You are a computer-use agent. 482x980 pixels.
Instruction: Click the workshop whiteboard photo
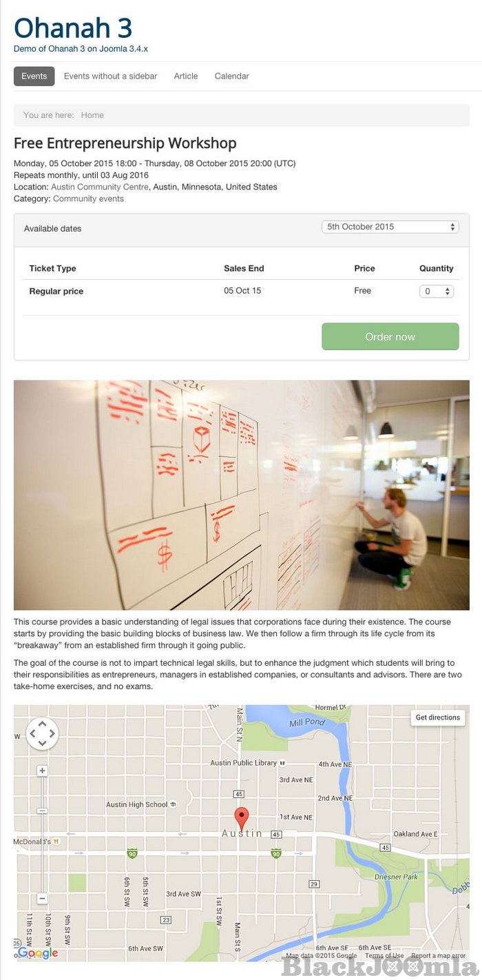click(241, 495)
